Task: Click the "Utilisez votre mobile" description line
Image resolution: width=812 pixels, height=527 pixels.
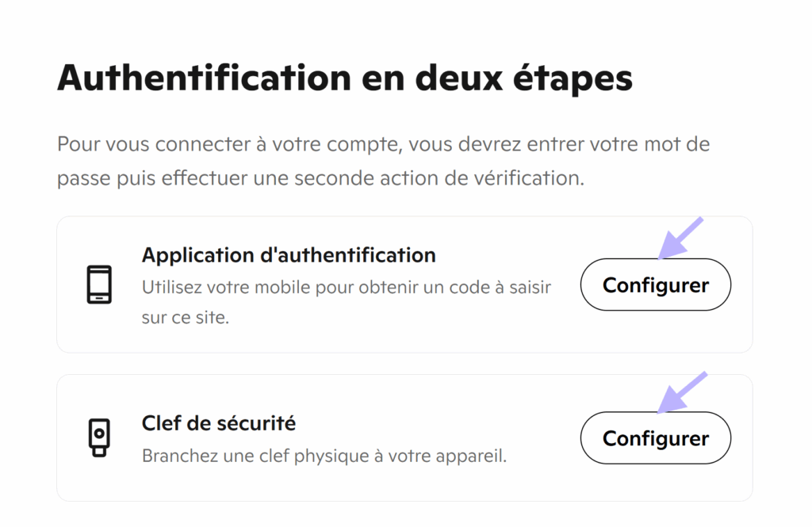Action: click(346, 287)
